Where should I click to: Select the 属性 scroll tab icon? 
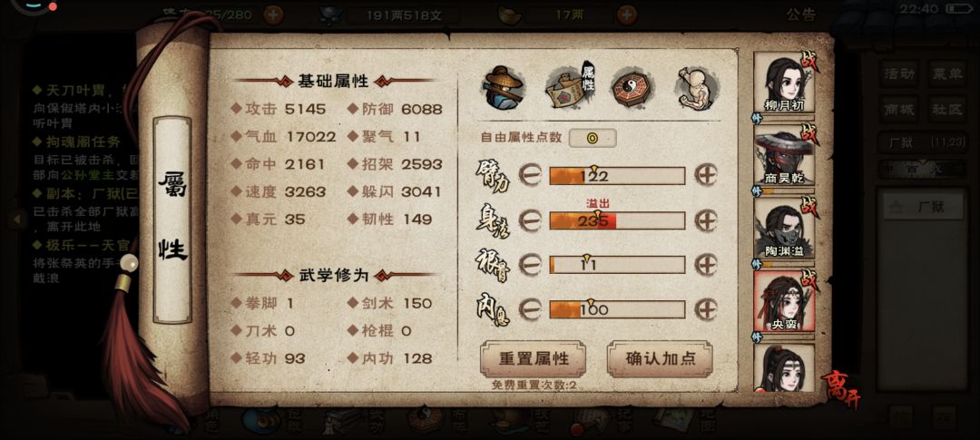[571, 87]
